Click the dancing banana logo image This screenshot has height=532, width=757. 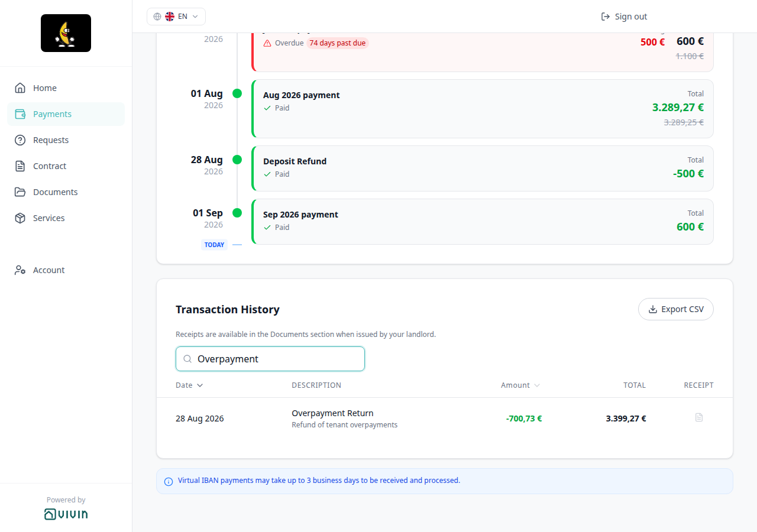click(x=66, y=33)
